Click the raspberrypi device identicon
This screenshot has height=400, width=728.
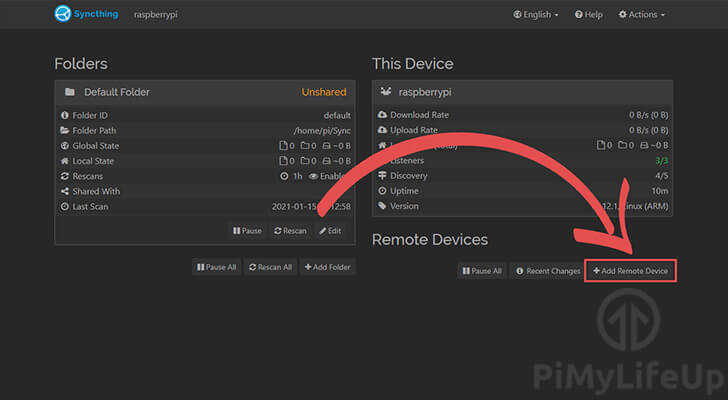coord(386,91)
